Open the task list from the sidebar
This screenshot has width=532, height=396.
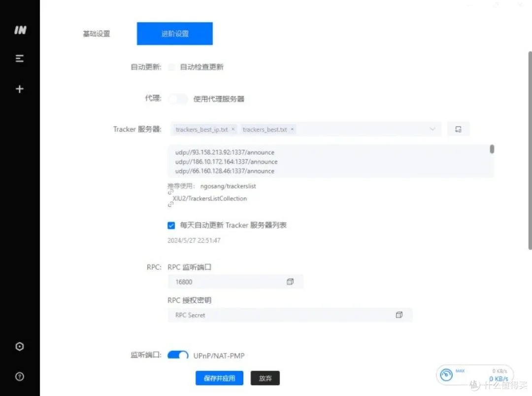[x=20, y=59]
